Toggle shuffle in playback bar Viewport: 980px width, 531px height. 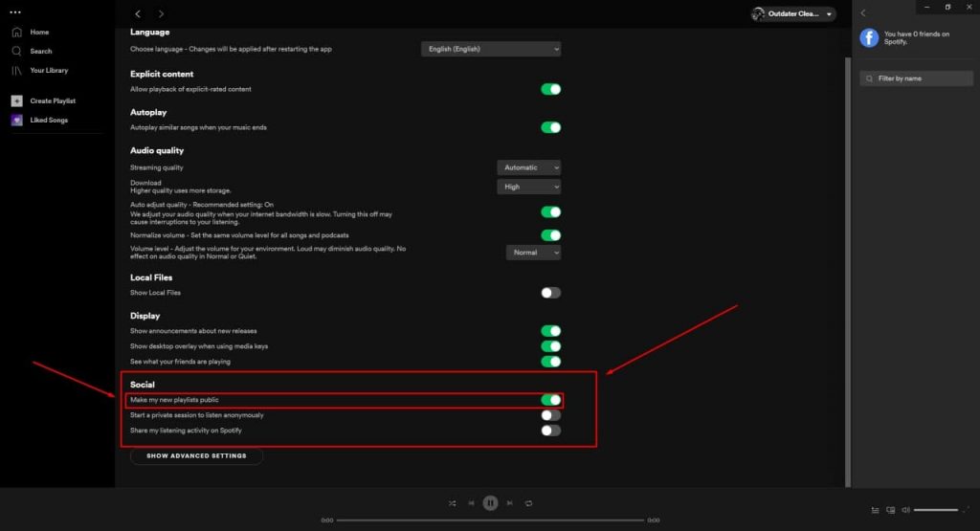[452, 503]
